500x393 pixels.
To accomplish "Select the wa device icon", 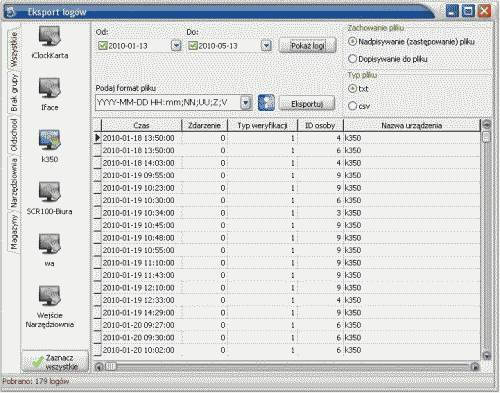I will 50,244.
